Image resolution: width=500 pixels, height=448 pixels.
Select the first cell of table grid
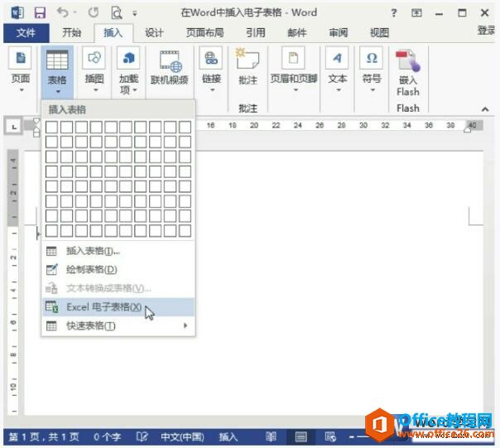click(x=51, y=127)
